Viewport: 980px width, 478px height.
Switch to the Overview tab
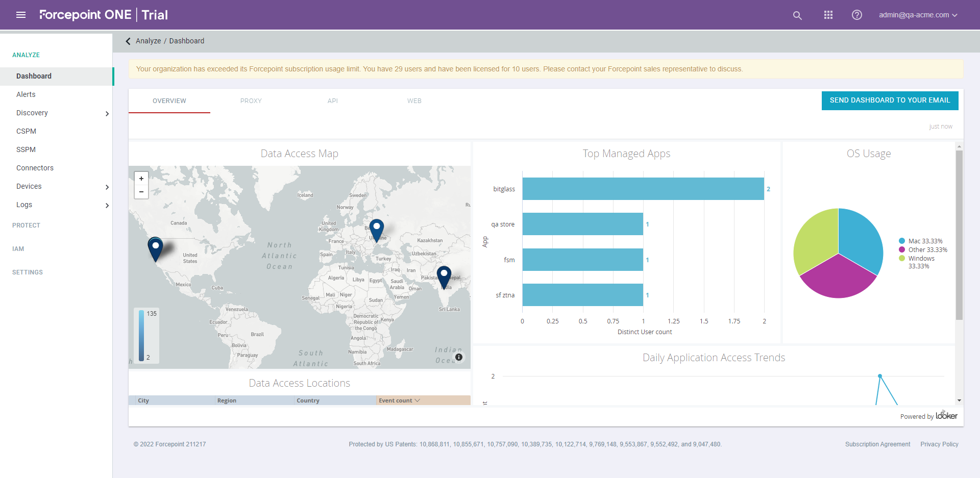169,101
